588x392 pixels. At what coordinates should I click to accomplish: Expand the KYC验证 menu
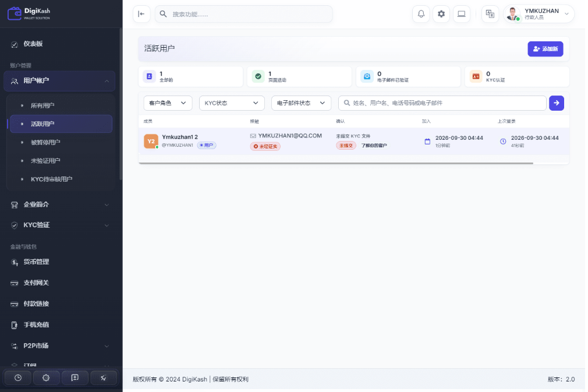click(59, 225)
